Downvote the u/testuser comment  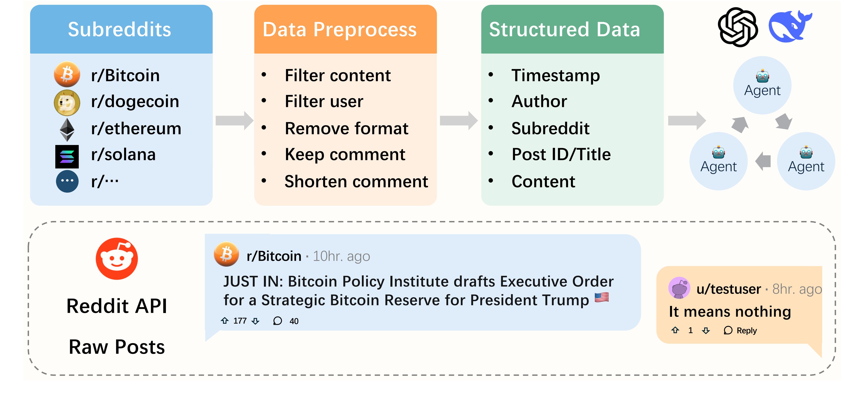pyautogui.click(x=706, y=330)
